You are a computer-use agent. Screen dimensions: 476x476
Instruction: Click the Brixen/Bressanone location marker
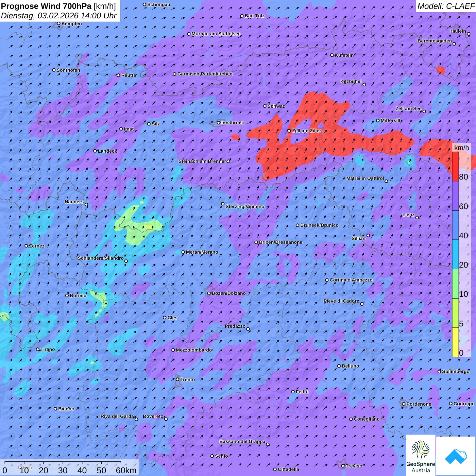point(256,242)
